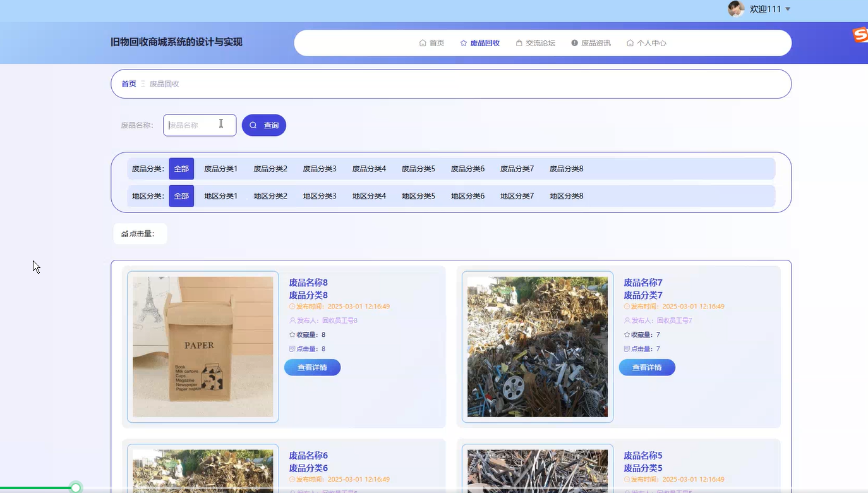Sort by 点击量 button

pos(140,234)
